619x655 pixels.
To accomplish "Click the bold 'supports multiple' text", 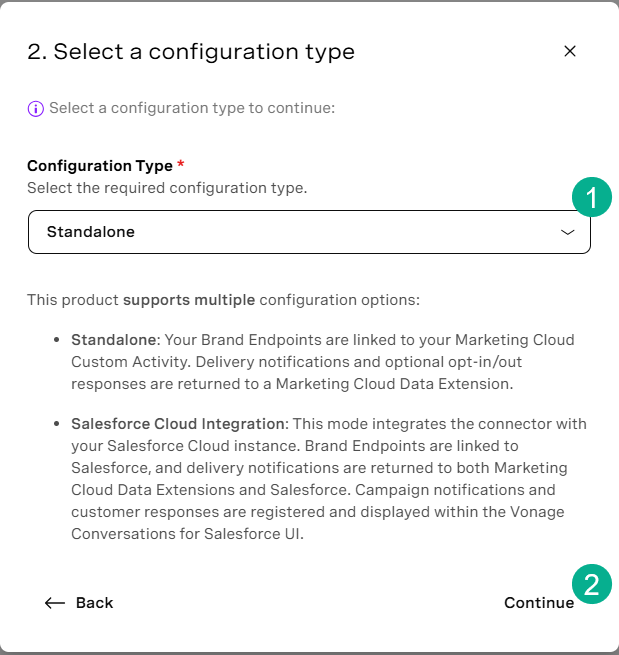I will point(189,300).
